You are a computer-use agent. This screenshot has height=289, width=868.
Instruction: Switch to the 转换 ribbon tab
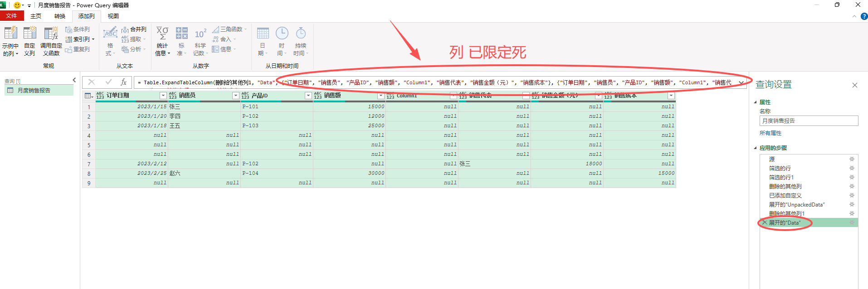(60, 16)
